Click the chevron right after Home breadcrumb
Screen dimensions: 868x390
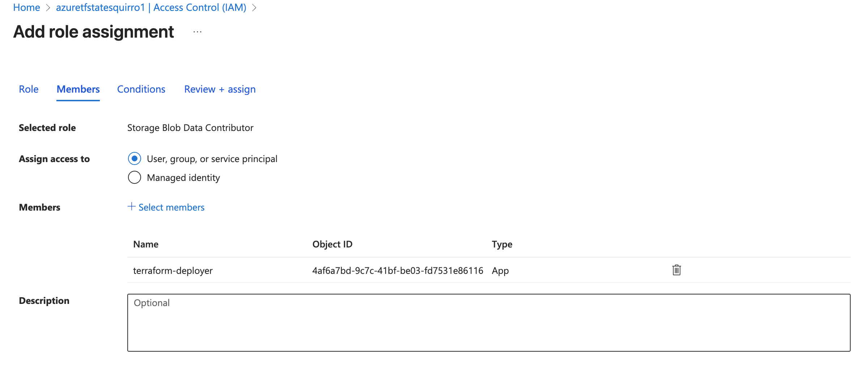point(48,8)
